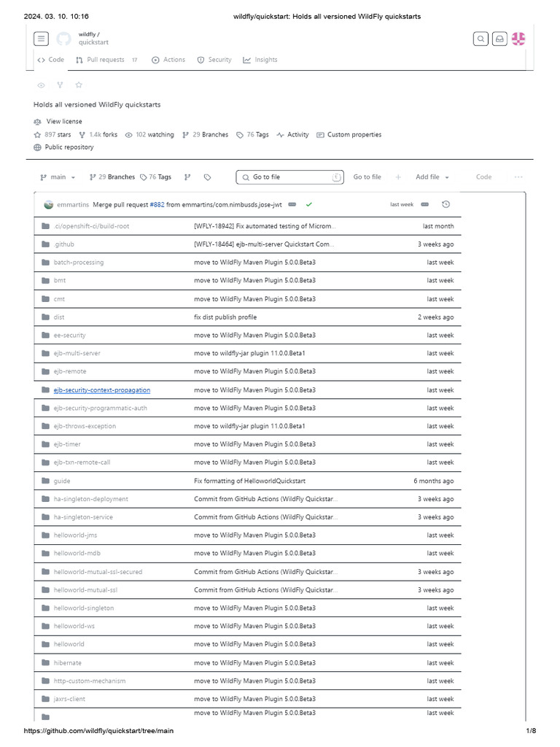
Task: Open the three-dot more options menu
Action: pos(518,177)
